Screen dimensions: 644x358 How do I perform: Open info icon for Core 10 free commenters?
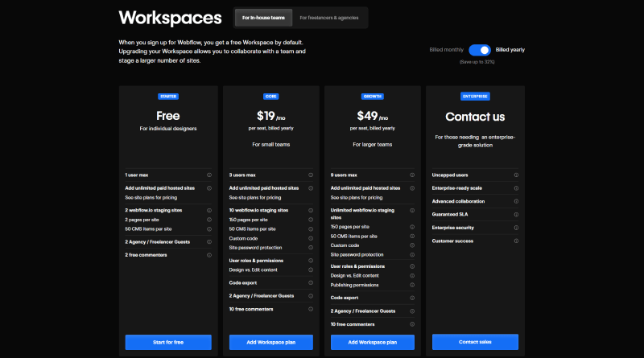pos(311,309)
